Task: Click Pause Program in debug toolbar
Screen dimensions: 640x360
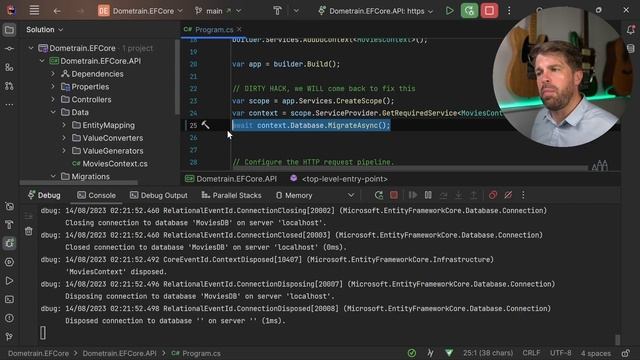Action: click(x=428, y=195)
